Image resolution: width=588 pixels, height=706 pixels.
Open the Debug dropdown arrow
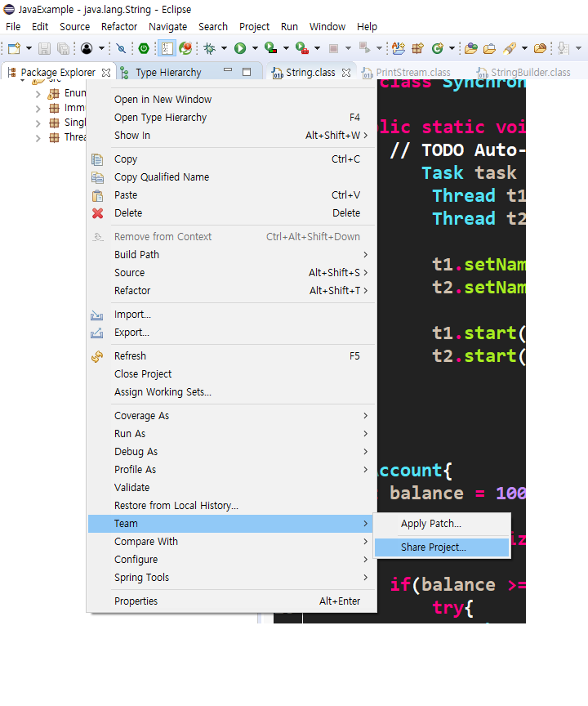coord(224,48)
